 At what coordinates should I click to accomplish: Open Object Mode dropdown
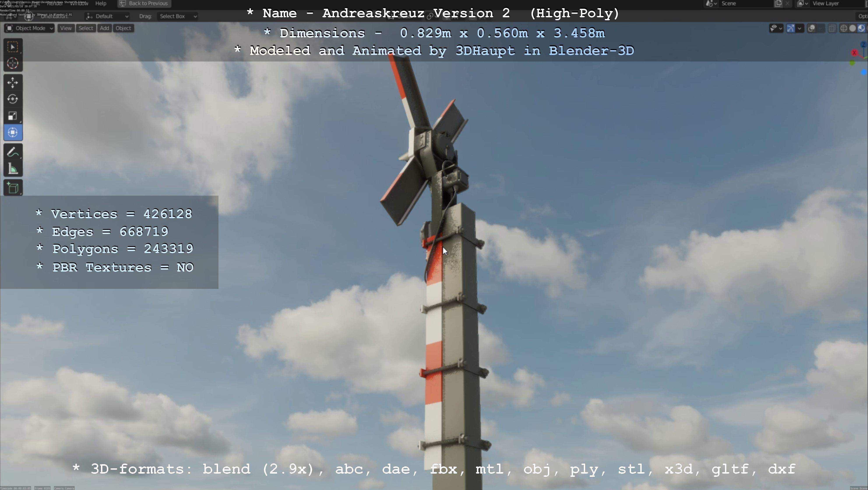click(x=29, y=28)
